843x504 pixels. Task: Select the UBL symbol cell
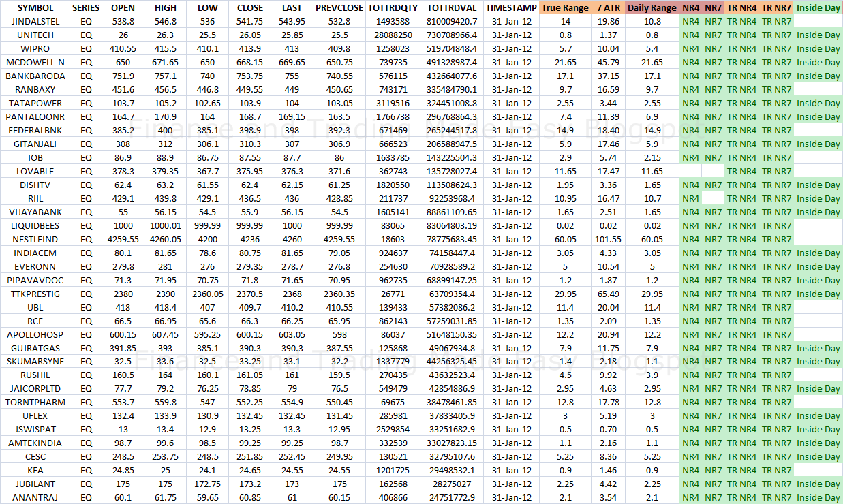tap(35, 308)
